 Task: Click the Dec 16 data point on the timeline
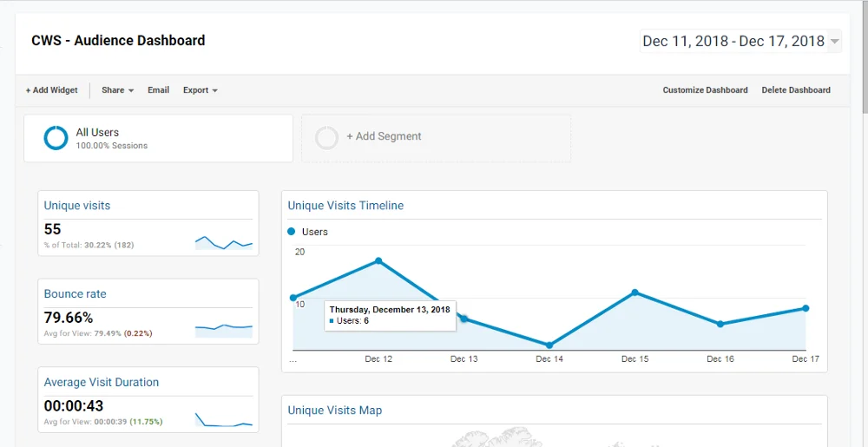tap(720, 325)
